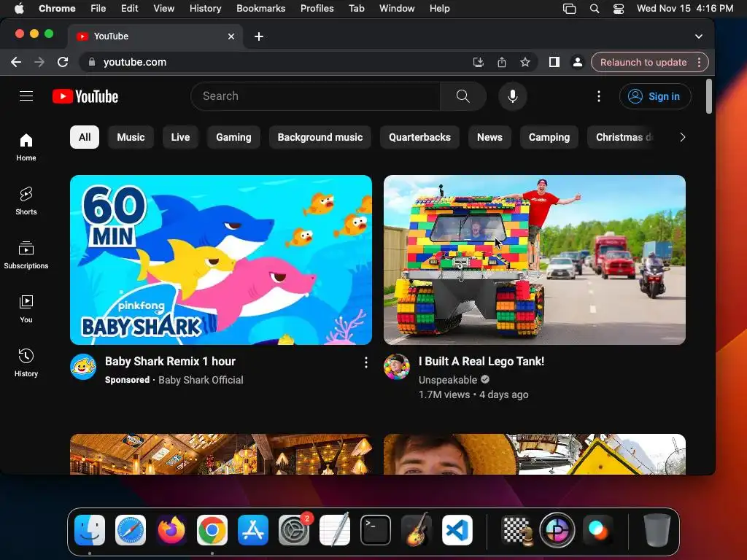Open Baby Shark Remix video options menu
The height and width of the screenshot is (560, 747).
366,362
